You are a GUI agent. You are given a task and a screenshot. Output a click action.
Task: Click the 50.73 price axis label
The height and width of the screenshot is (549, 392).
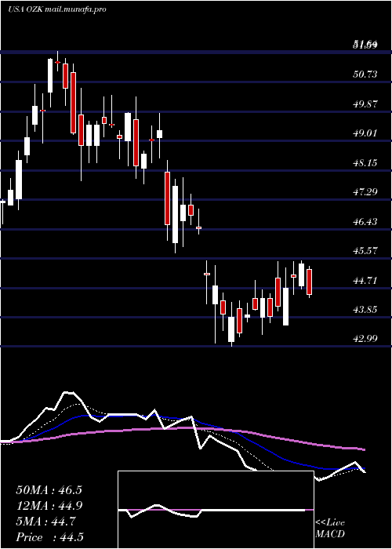pyautogui.click(x=365, y=75)
